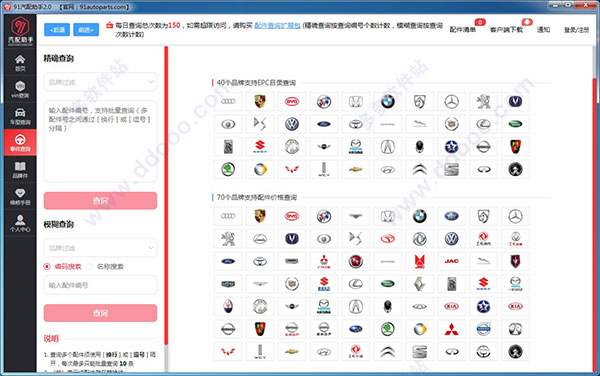Pick the BMW logo in EPC catalog section
600x376 pixels.
click(388, 101)
